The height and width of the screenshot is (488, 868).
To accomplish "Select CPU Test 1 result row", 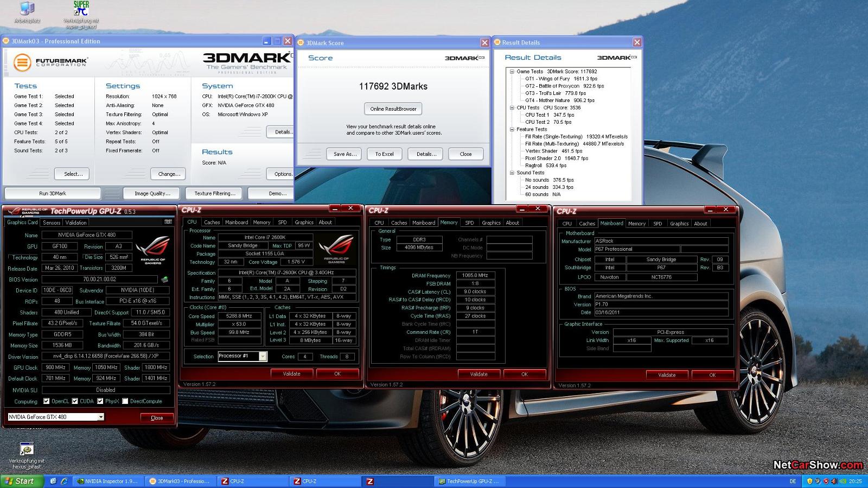I will click(549, 115).
